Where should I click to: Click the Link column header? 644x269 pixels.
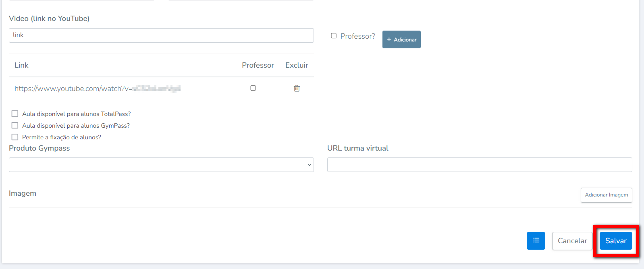[21, 65]
